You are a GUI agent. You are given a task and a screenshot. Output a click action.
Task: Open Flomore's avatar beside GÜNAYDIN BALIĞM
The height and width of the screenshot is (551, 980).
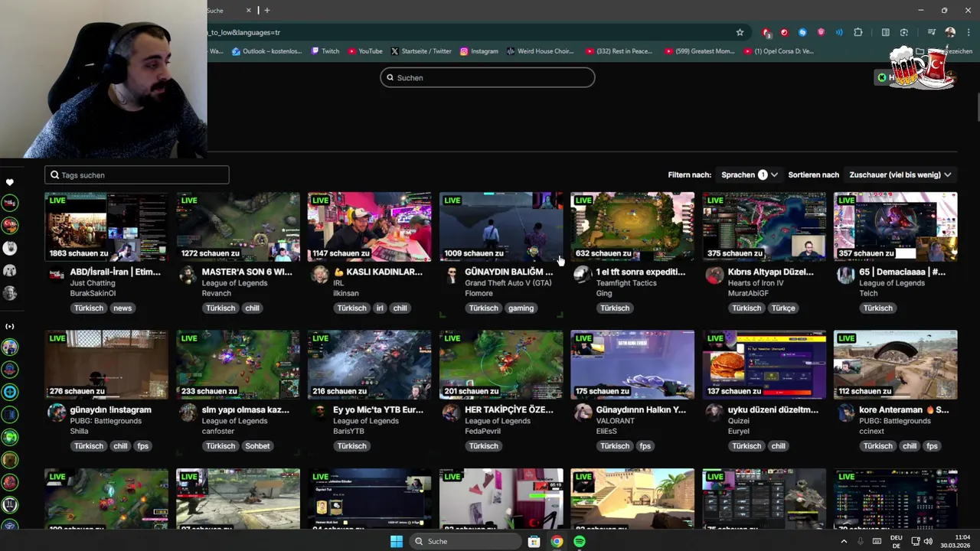point(452,275)
